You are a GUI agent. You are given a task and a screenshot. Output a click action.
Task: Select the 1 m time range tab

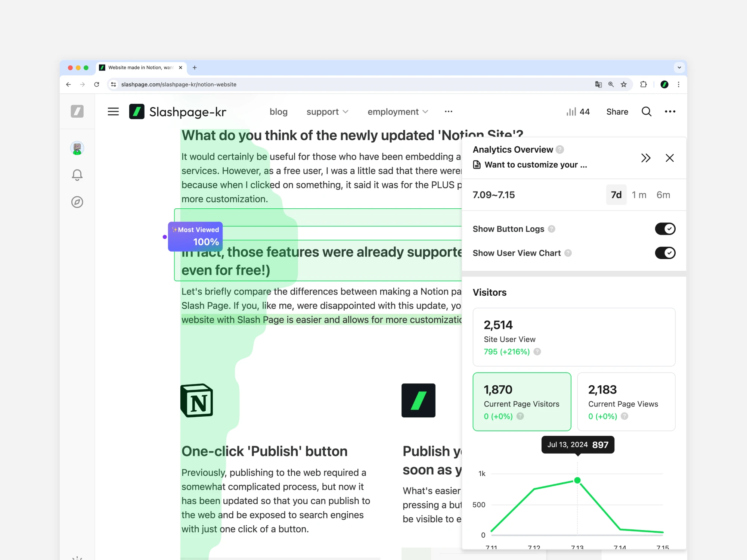(x=639, y=195)
